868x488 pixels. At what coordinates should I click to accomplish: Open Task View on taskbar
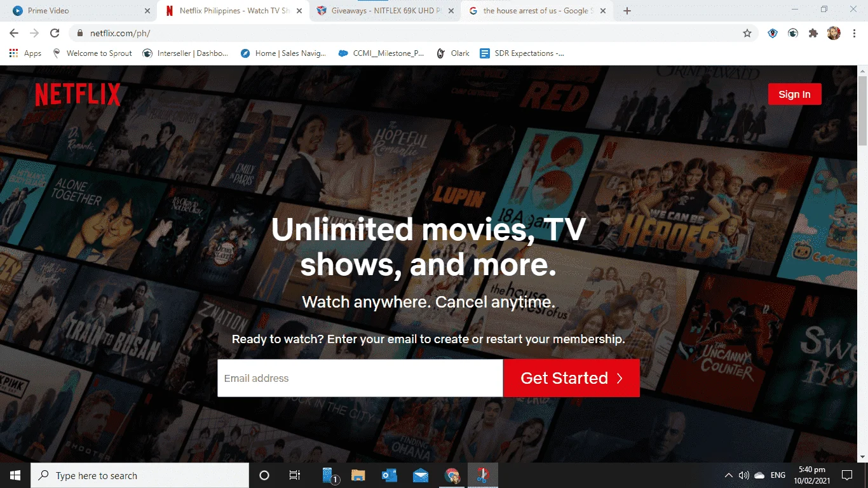tap(295, 475)
